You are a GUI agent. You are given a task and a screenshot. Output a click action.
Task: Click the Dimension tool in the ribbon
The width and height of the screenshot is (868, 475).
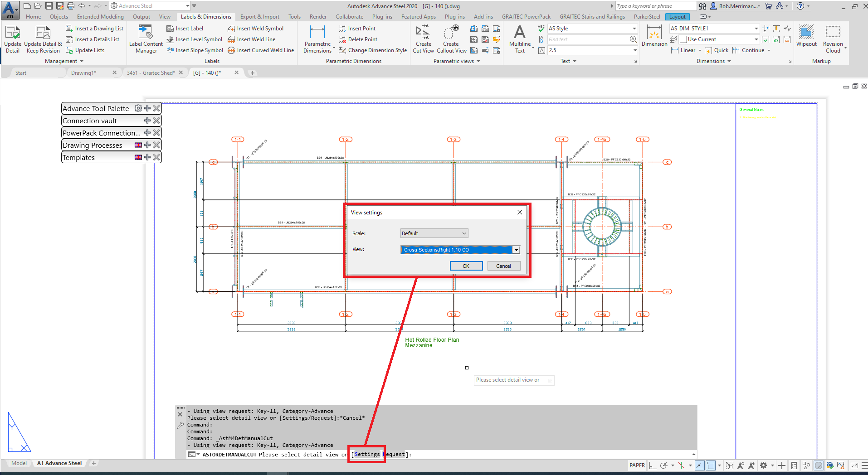point(654,36)
